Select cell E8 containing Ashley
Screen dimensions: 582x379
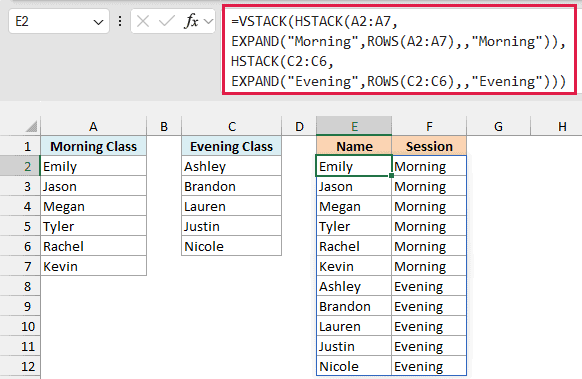[x=354, y=287]
